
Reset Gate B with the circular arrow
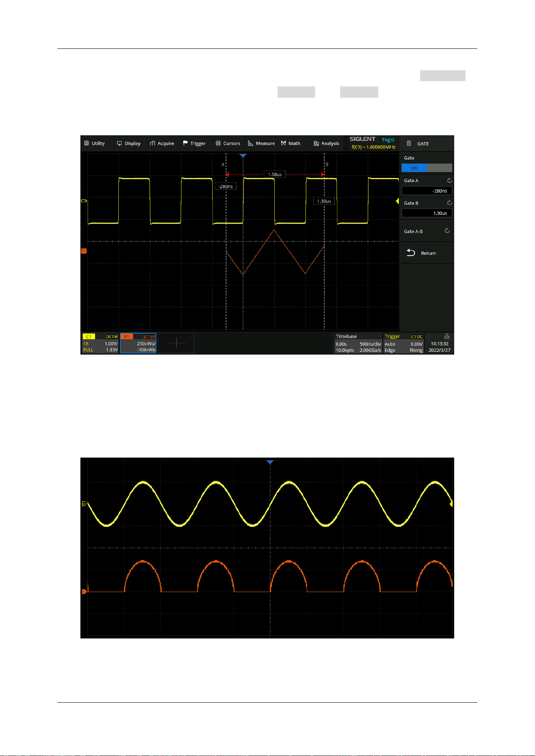(x=449, y=203)
